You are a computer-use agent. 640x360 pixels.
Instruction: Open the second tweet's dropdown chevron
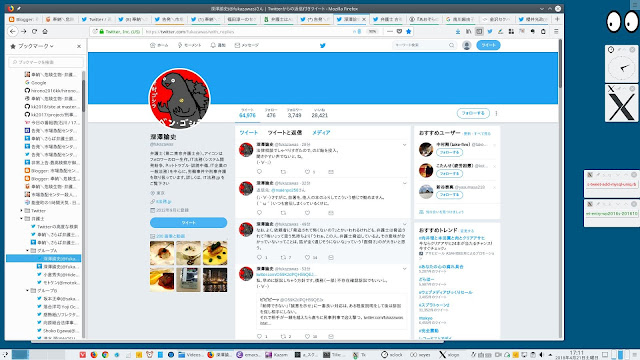coord(404,183)
